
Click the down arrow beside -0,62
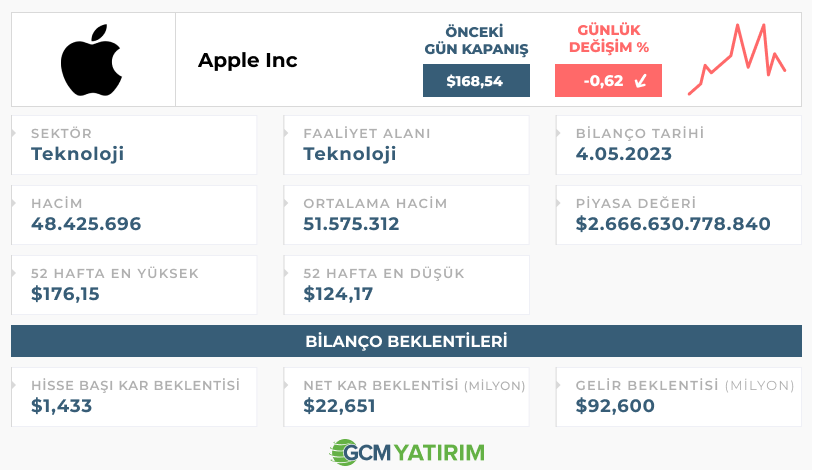pos(641,81)
